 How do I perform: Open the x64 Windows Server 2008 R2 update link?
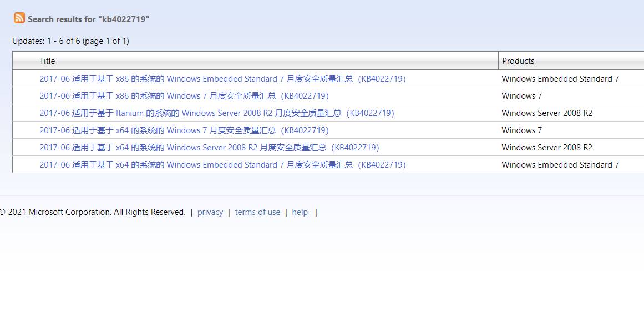209,147
